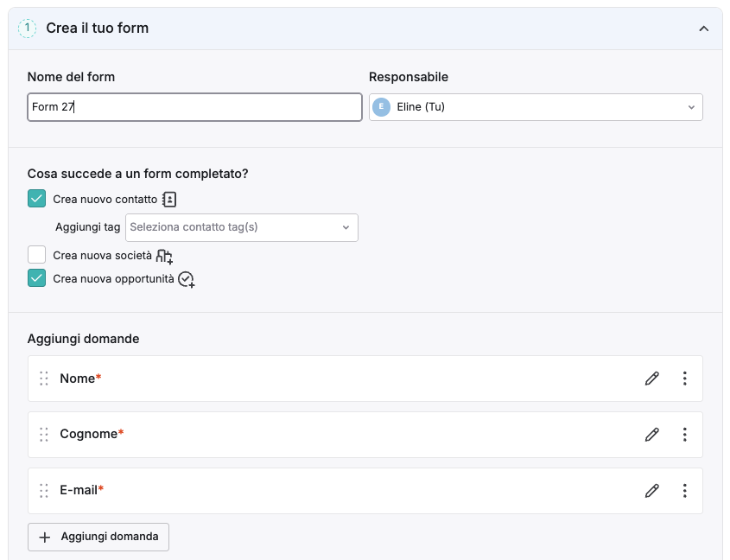This screenshot has height=560, width=730.
Task: Click the Nome del form text field
Action: click(194, 107)
